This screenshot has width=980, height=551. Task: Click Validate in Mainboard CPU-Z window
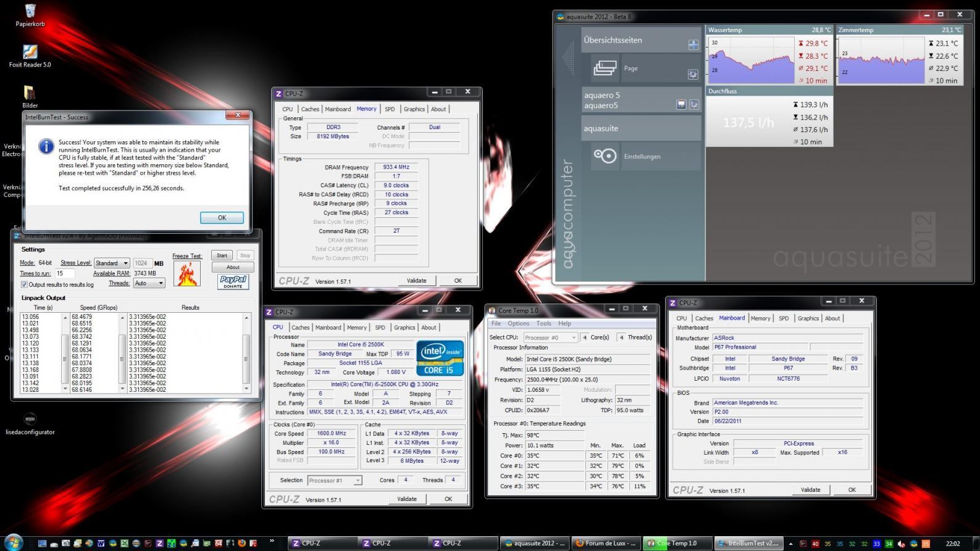point(810,489)
